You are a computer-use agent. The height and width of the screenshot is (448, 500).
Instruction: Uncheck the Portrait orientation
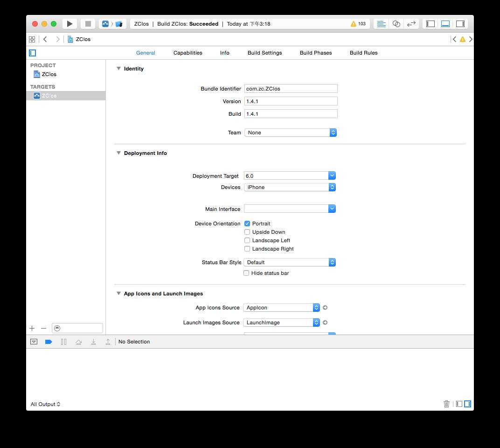(247, 224)
